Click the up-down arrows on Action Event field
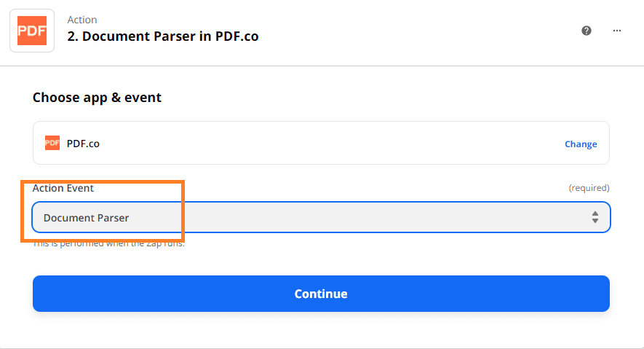The width and height of the screenshot is (644, 349). 595,217
